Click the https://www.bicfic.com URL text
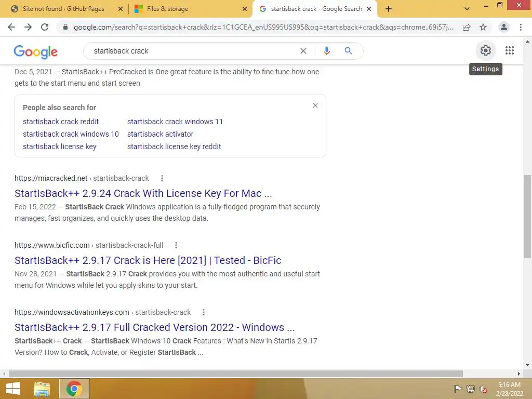Image resolution: width=532 pixels, height=399 pixels. (52, 245)
